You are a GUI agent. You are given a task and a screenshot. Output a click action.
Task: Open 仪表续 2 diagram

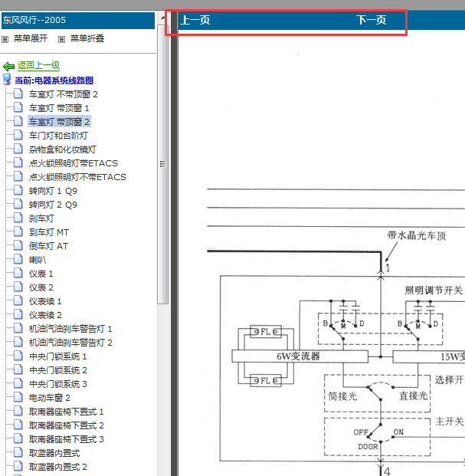click(45, 315)
